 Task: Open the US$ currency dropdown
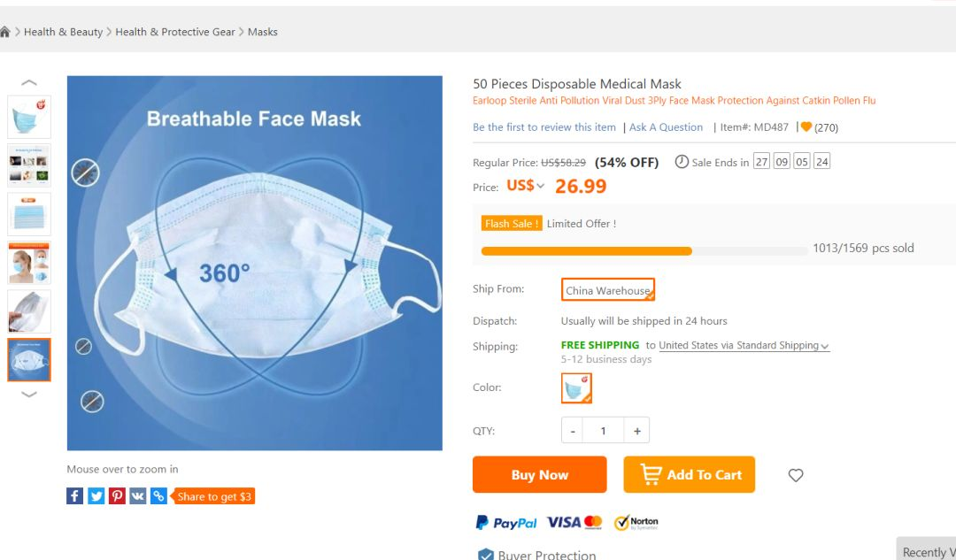(526, 186)
